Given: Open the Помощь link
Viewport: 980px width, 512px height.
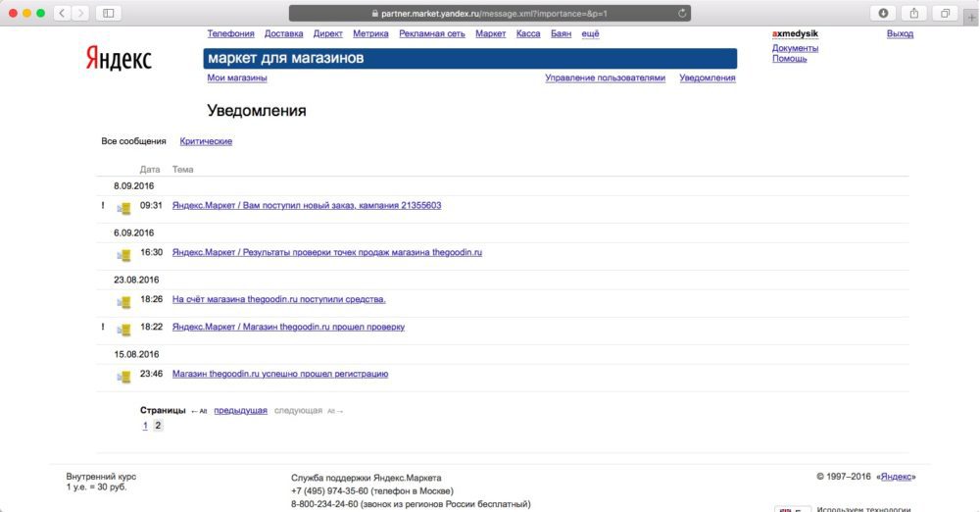Looking at the screenshot, I should click(x=789, y=59).
